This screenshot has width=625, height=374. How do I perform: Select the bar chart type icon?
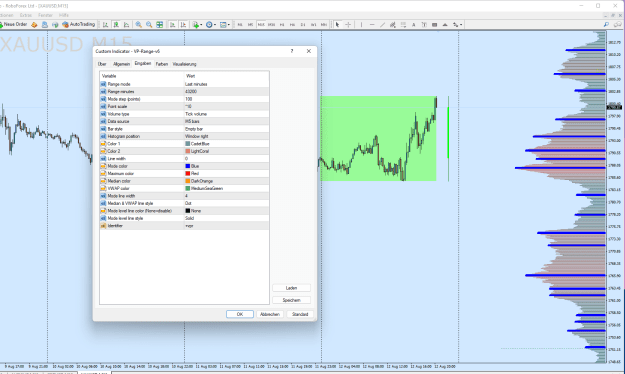tap(105, 25)
